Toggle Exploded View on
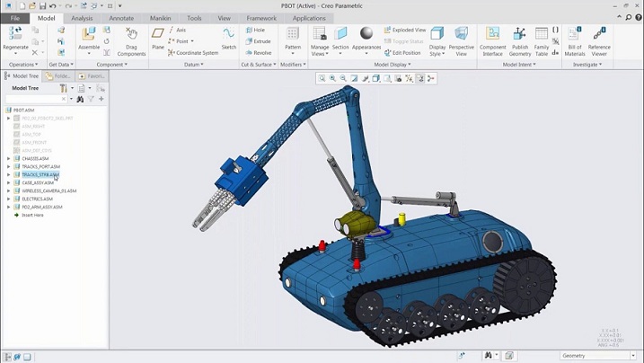This screenshot has height=363, width=644. 404,30
